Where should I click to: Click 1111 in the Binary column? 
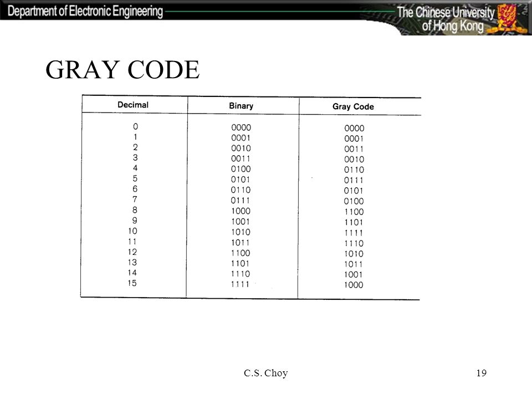click(x=240, y=284)
